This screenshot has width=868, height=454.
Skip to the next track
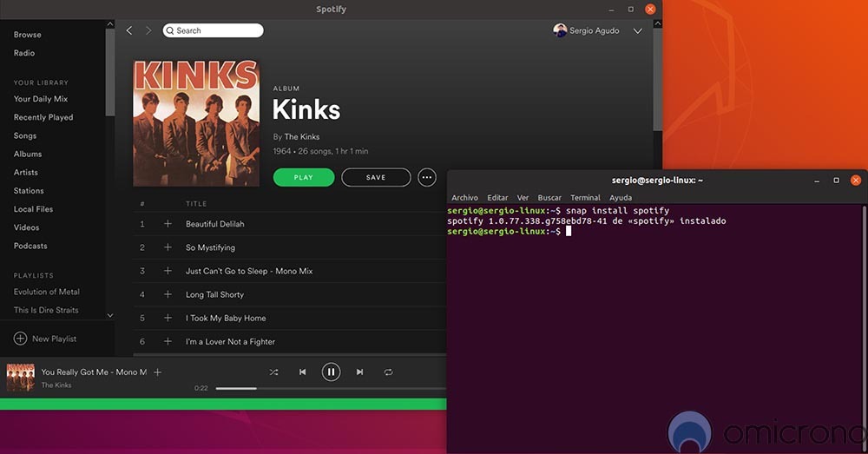[x=360, y=372]
